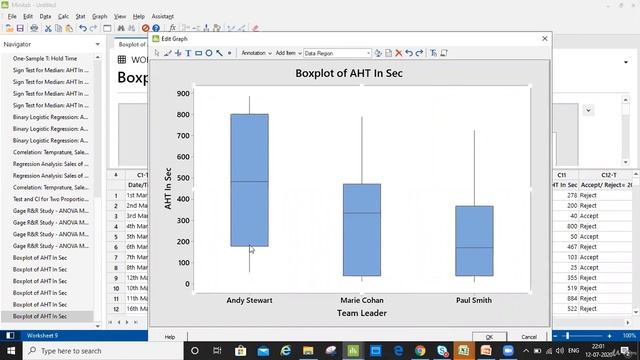Click the Paul Smith boxplot box

pyautogui.click(x=474, y=241)
